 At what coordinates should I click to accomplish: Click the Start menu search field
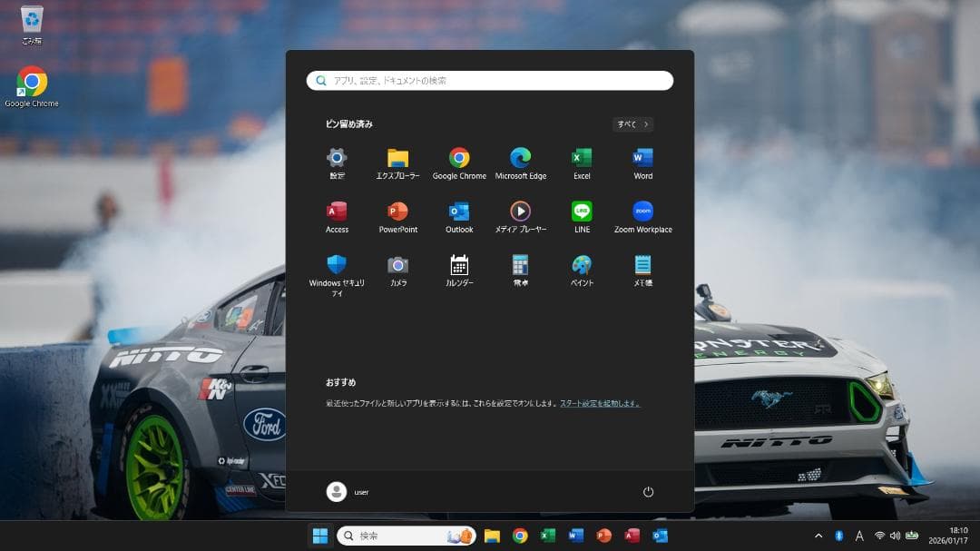(x=489, y=80)
